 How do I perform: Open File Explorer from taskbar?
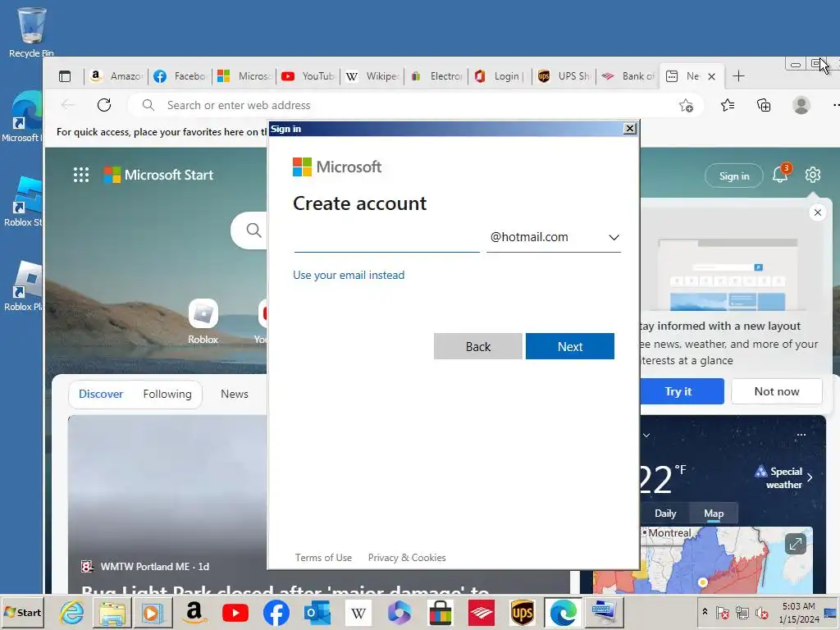click(112, 612)
